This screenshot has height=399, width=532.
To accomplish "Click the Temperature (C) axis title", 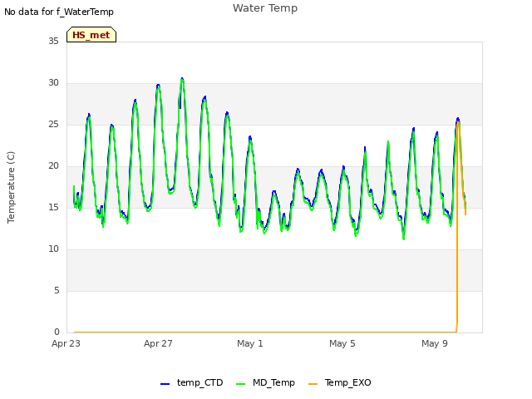I will [x=11, y=187].
